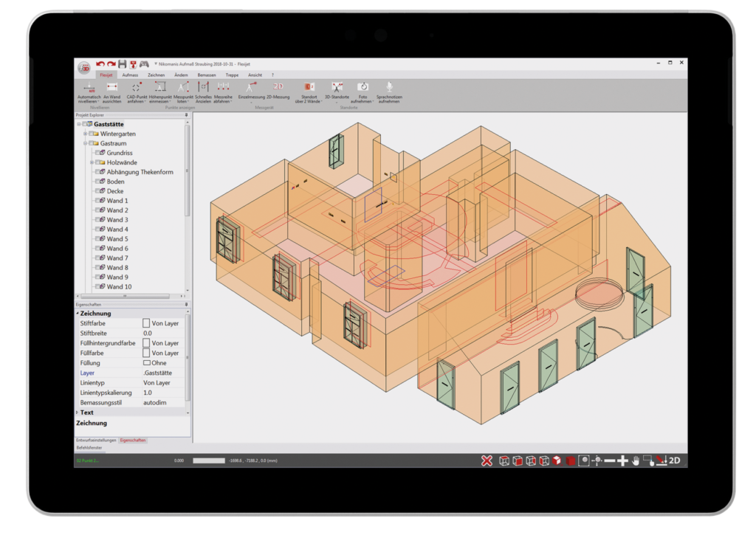
Task: Toggle checkbox for Wintergarten
Action: pos(91,134)
